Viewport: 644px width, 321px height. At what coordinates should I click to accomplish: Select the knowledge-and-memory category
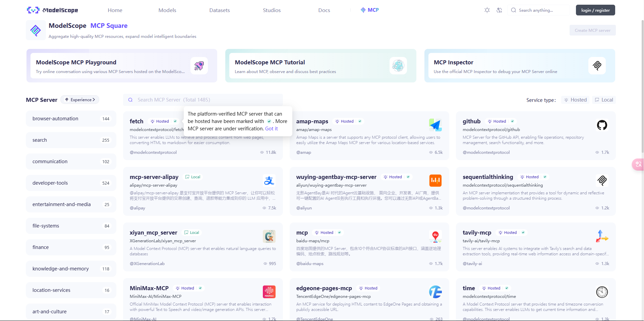pyautogui.click(x=71, y=269)
